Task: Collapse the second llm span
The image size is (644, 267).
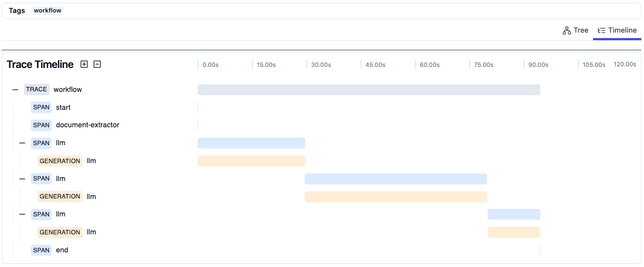Action: tap(22, 178)
